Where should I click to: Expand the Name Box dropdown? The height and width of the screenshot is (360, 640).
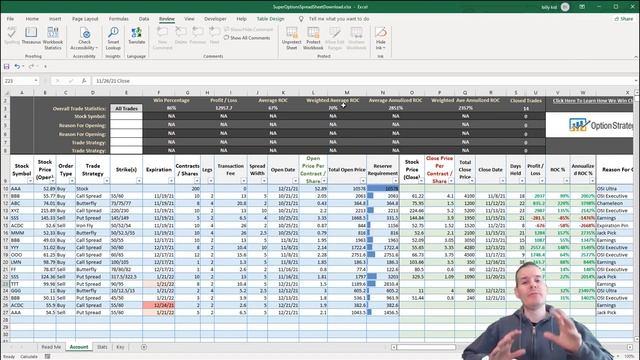36,81
